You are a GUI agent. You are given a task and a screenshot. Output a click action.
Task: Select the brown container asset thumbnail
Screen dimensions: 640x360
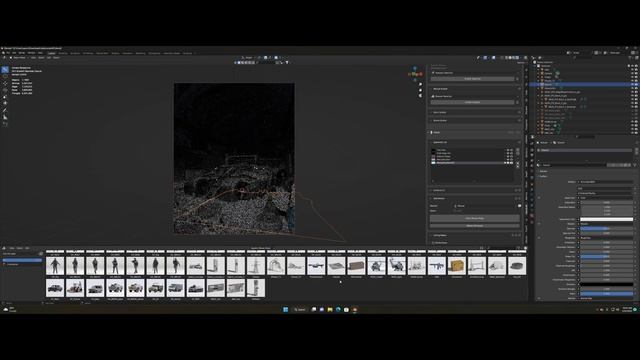(356, 266)
